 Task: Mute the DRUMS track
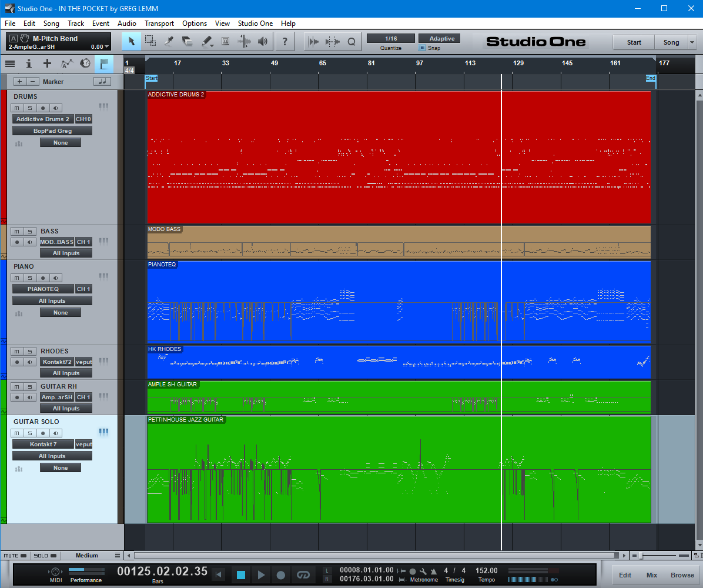[x=17, y=108]
